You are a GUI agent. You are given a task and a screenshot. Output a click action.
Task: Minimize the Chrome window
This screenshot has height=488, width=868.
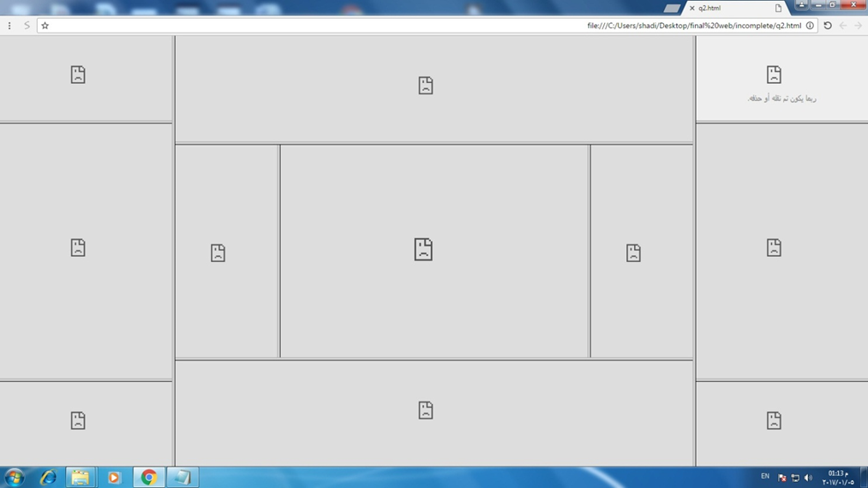[x=818, y=4]
